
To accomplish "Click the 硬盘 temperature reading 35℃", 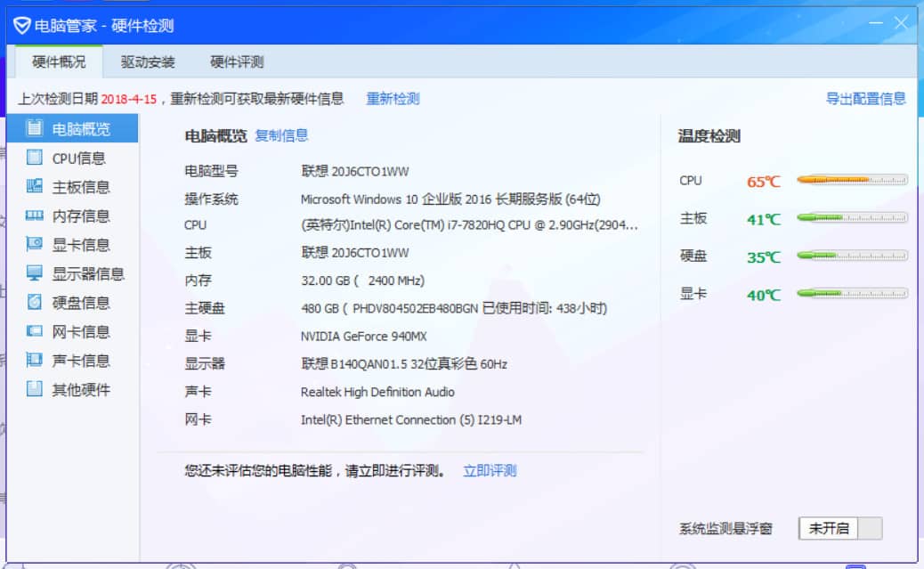I will click(764, 257).
